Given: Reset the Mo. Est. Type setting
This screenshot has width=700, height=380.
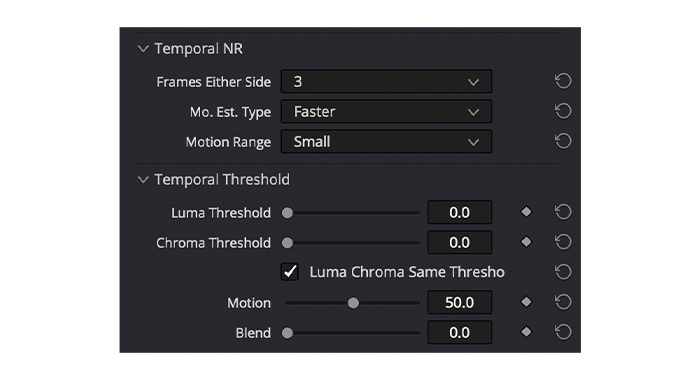Looking at the screenshot, I should 563,111.
